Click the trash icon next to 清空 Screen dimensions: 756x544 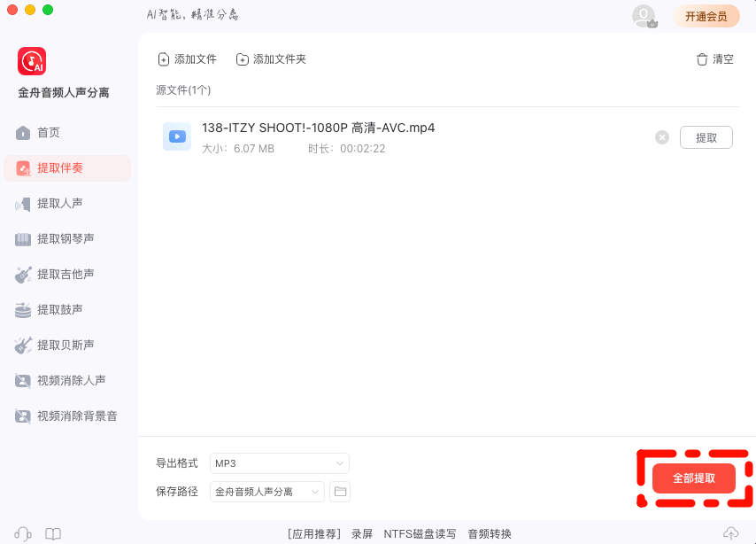click(x=702, y=59)
